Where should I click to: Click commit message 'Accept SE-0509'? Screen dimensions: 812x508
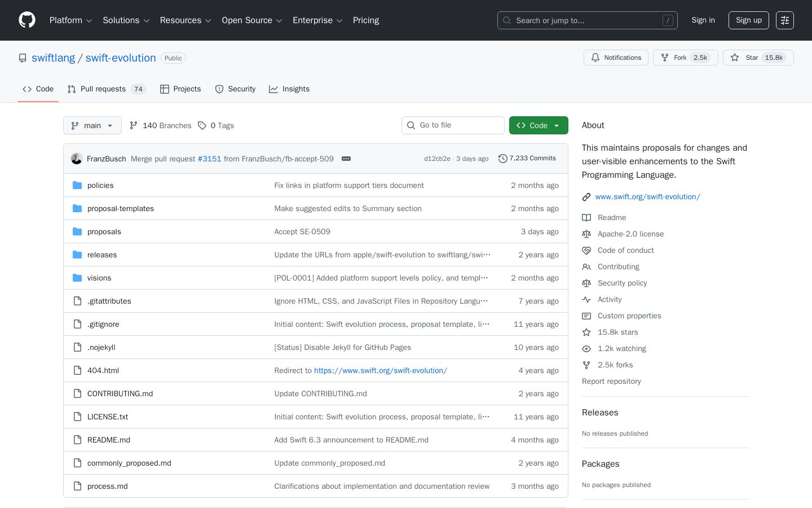click(302, 231)
